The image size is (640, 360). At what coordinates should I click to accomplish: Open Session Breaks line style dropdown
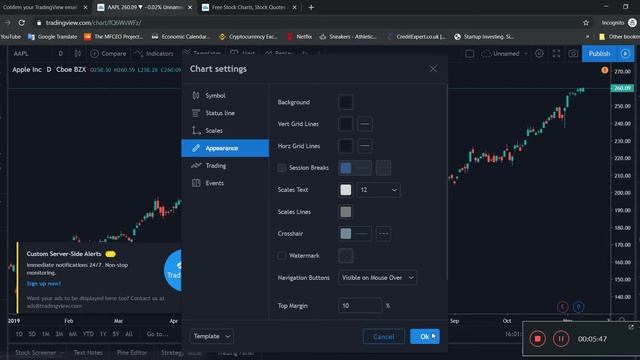point(383,168)
